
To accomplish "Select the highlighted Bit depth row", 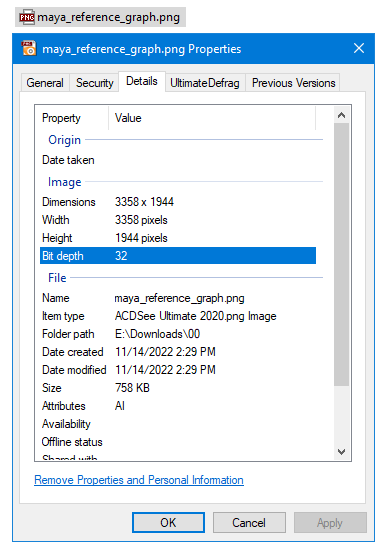I will [178, 256].
